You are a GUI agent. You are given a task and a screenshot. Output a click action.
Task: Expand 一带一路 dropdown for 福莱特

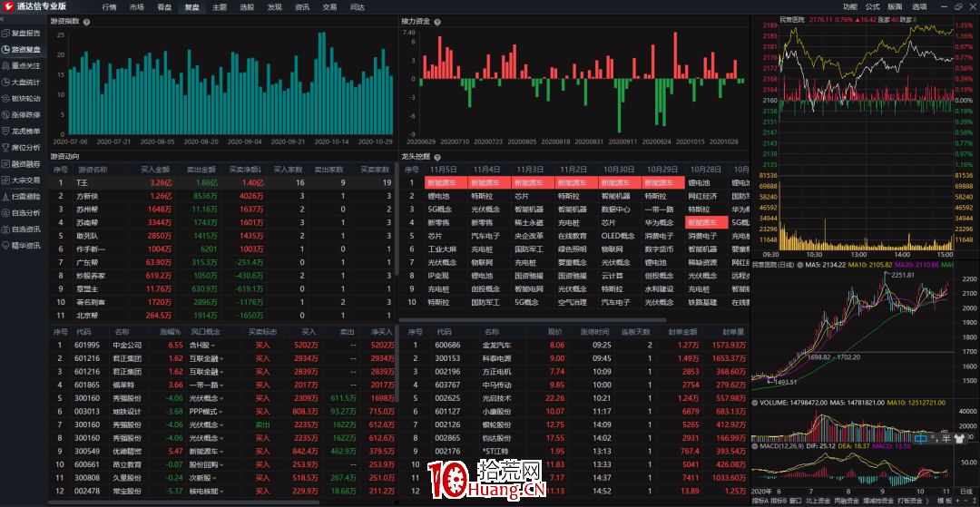(221, 385)
